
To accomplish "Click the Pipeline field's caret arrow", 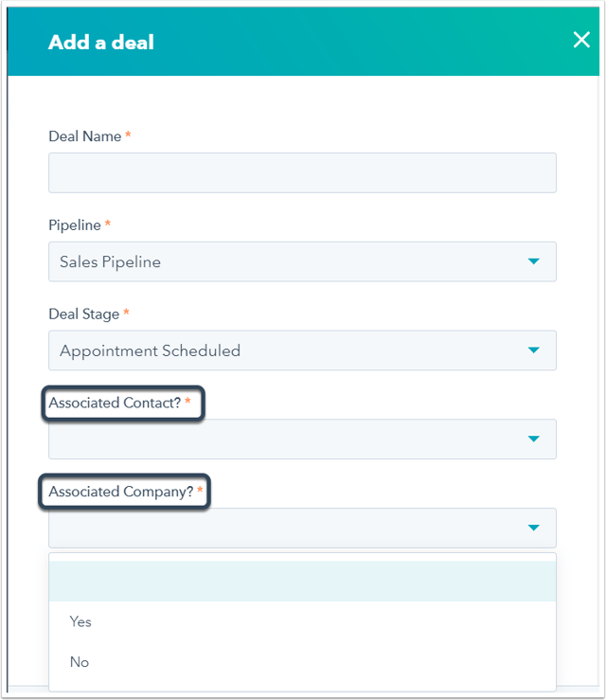I will pos(534,261).
